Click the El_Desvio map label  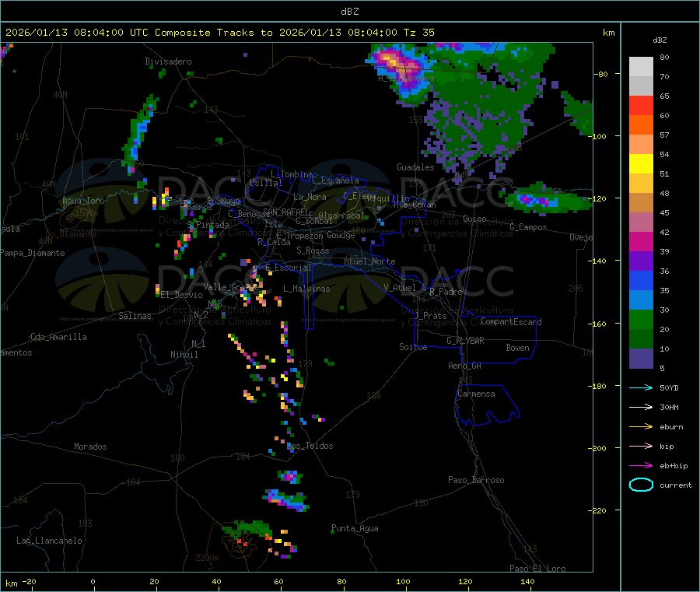click(x=181, y=295)
